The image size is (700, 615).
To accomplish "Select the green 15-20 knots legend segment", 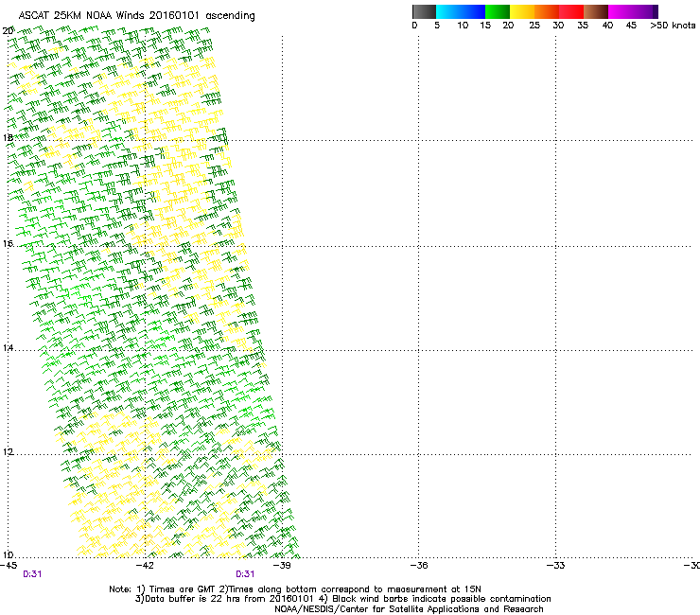I will [498, 11].
